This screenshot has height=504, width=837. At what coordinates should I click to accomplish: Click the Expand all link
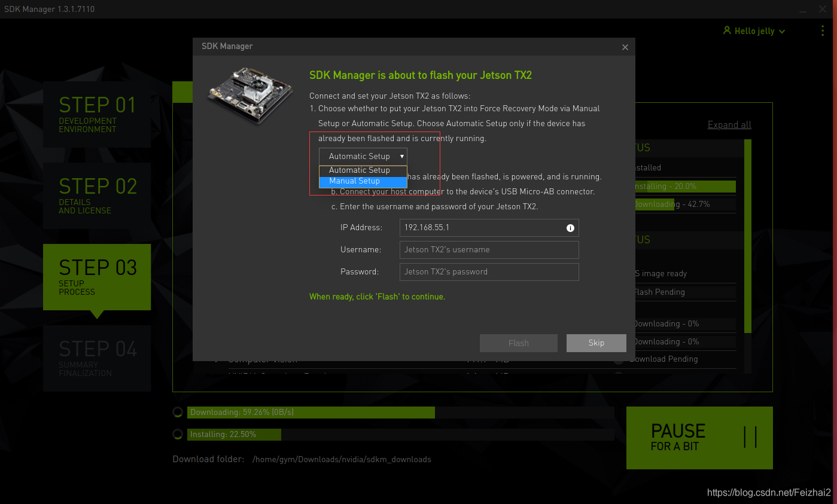(x=729, y=125)
